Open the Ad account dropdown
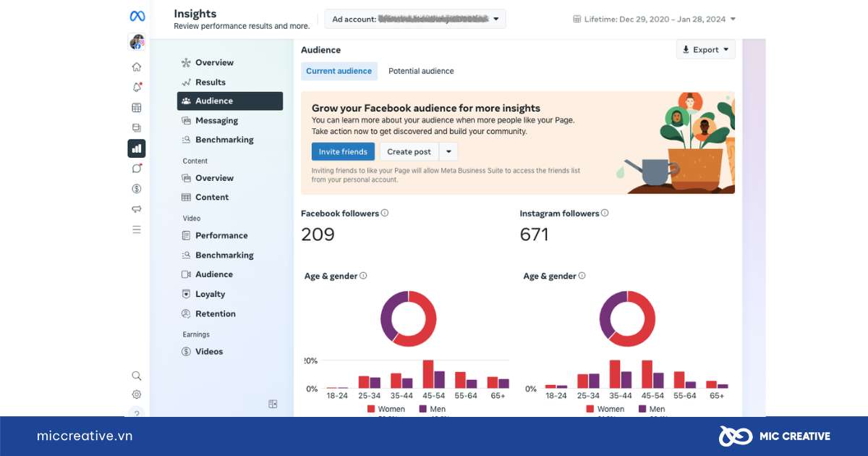This screenshot has width=868, height=456. point(415,19)
